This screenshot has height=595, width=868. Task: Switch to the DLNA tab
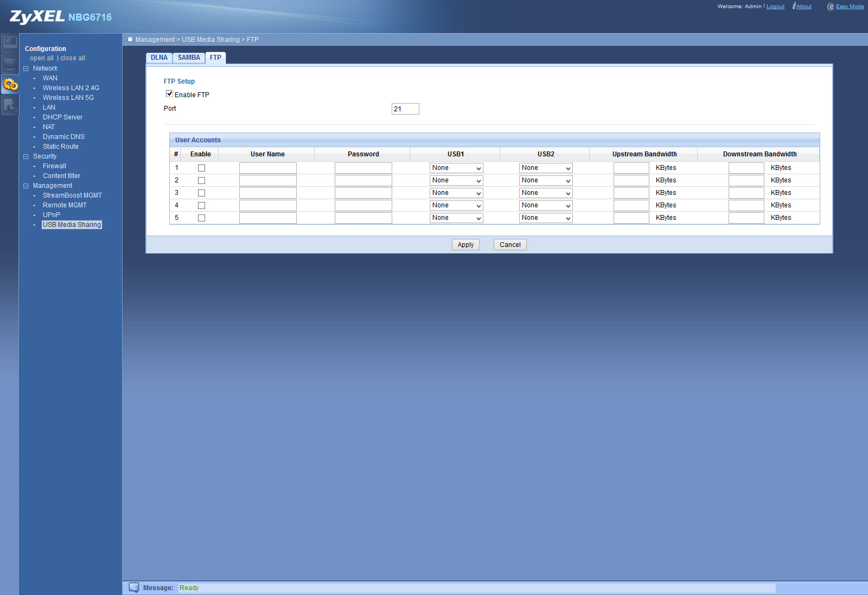159,58
